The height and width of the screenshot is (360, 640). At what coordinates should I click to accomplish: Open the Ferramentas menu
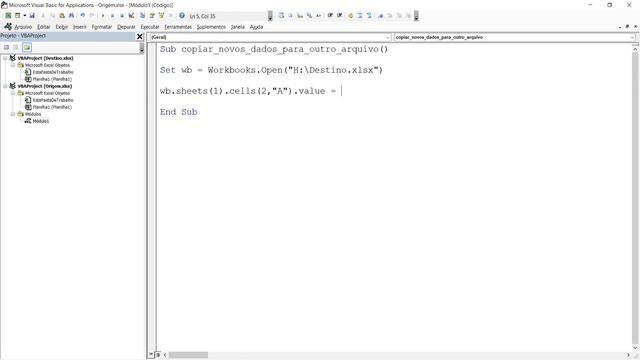pos(178,27)
